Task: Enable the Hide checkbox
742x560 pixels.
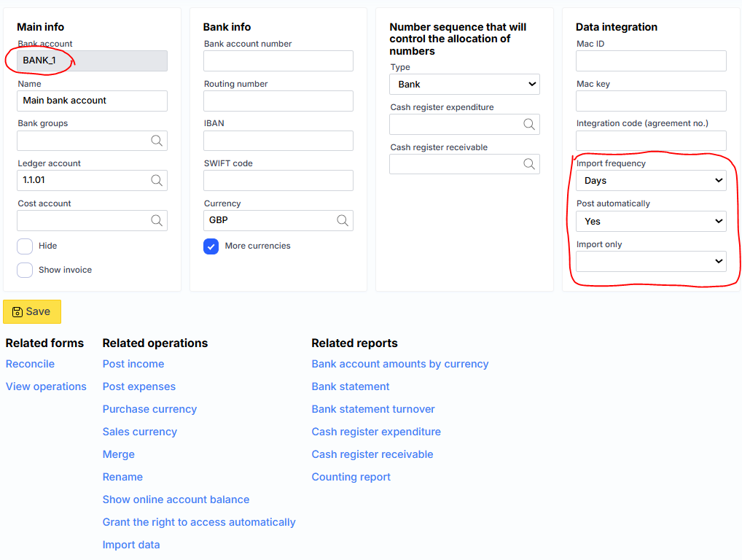Action: [x=25, y=246]
